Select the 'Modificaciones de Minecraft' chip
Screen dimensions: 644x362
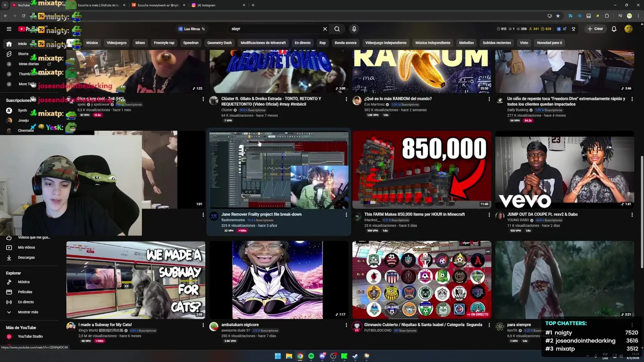tap(263, 43)
